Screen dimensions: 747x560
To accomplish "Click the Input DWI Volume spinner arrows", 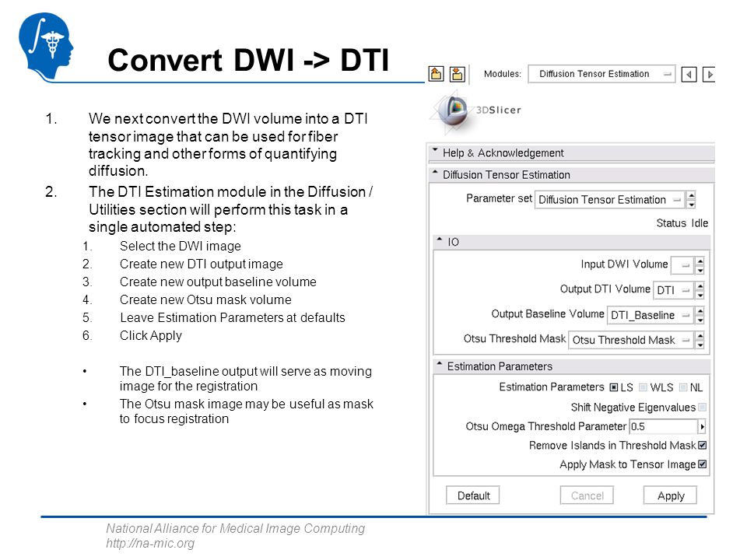I will click(x=700, y=265).
